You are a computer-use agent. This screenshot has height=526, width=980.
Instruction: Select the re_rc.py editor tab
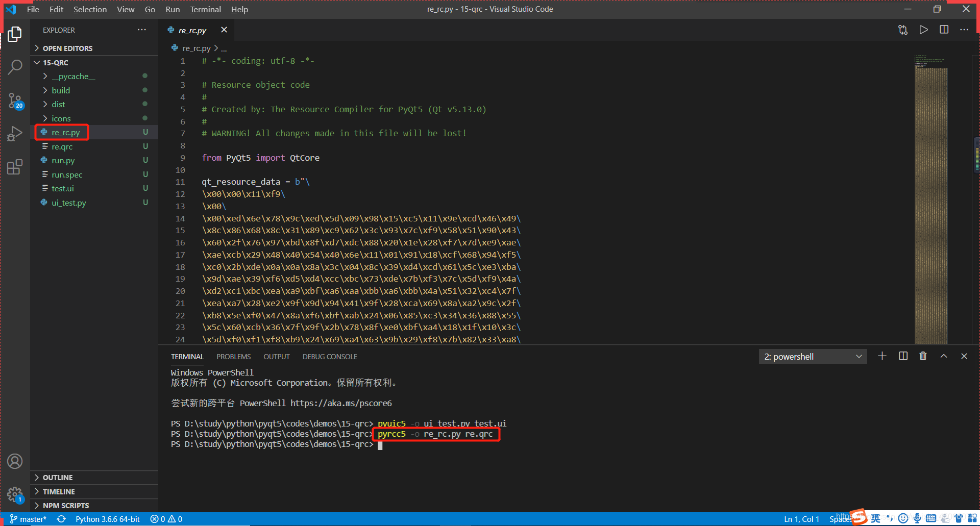(198, 30)
